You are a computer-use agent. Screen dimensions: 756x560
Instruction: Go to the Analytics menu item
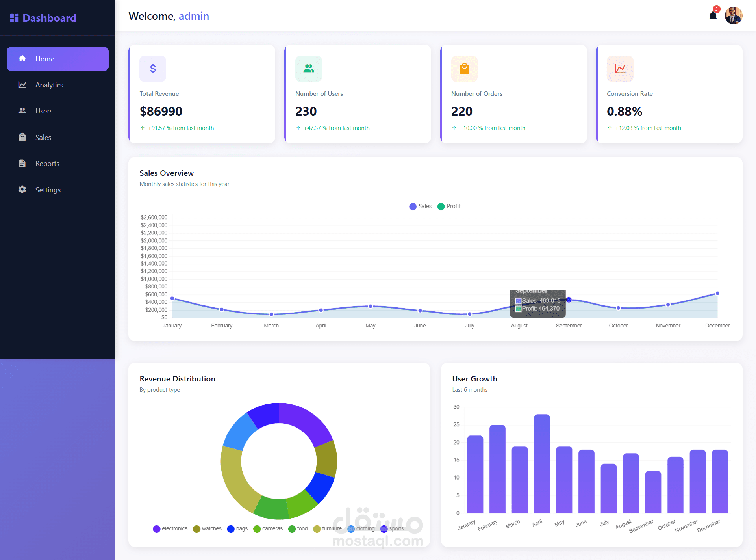(x=57, y=85)
